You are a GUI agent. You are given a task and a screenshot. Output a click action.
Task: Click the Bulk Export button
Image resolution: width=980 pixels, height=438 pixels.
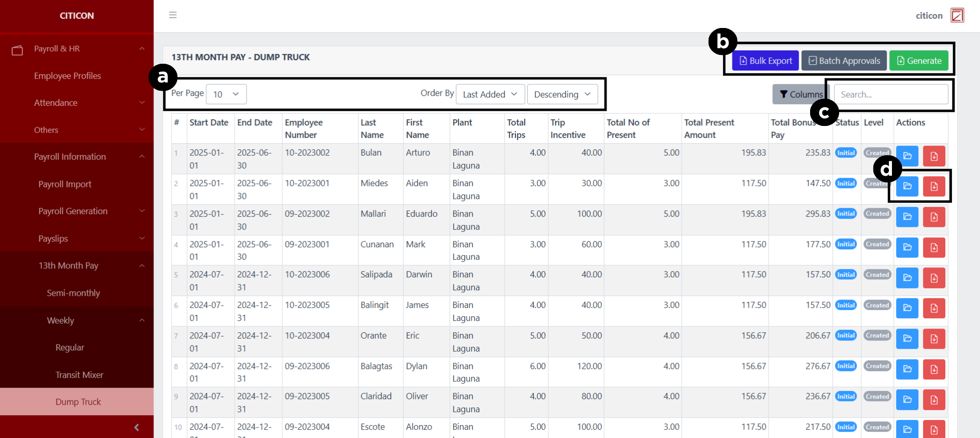coord(765,61)
